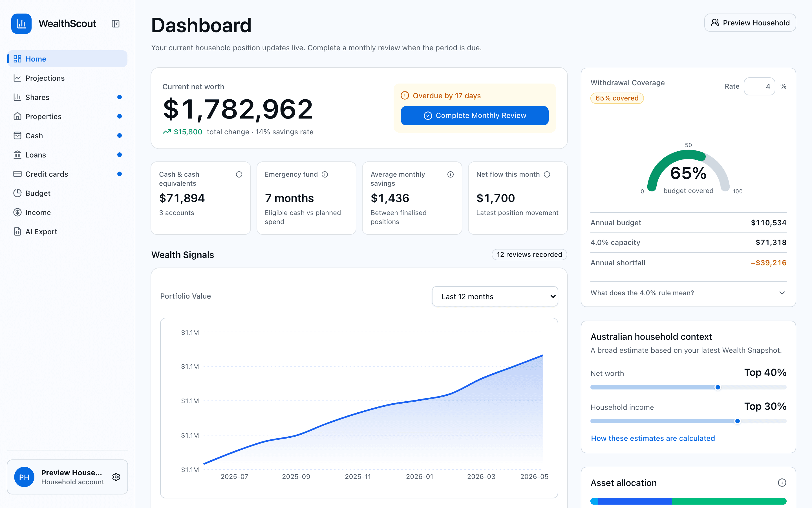Click the $1,782,962 net worth value
The image size is (812, 508).
pos(238,109)
